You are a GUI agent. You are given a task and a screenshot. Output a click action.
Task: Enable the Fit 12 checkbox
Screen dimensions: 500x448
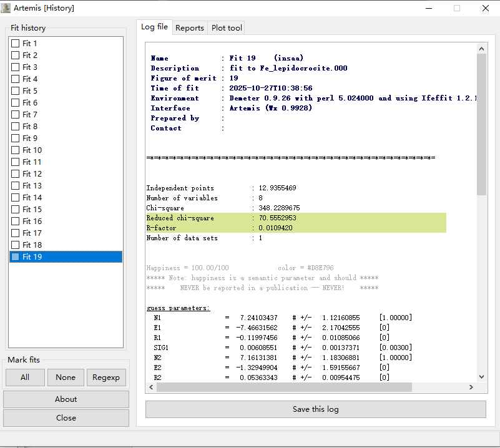[15, 174]
